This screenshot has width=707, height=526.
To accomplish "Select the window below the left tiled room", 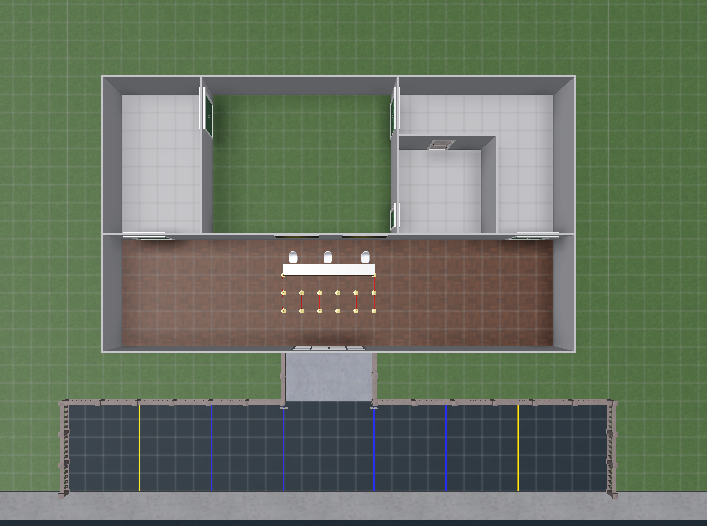I will coord(147,236).
